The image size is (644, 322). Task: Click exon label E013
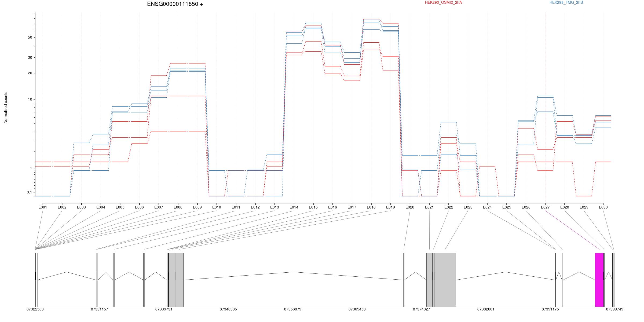tap(275, 207)
